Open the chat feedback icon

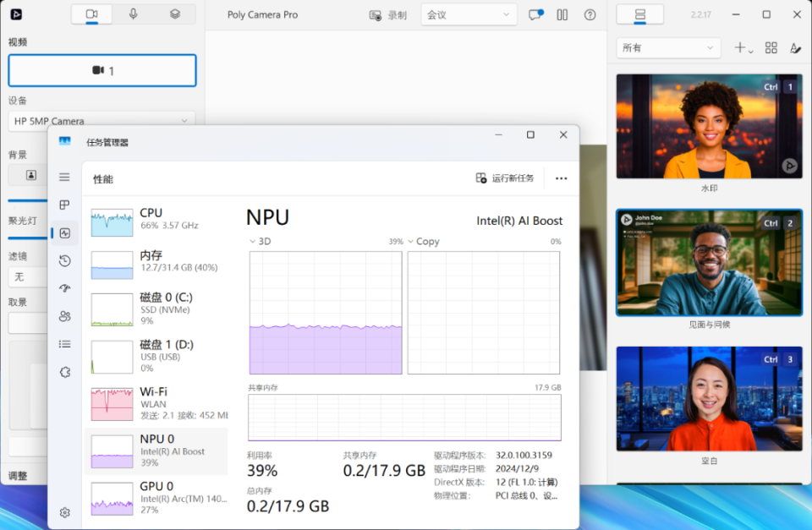pos(535,14)
